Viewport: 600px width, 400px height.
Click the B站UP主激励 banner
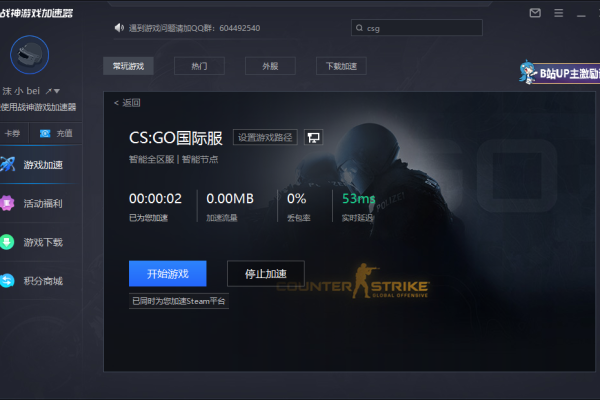[559, 72]
